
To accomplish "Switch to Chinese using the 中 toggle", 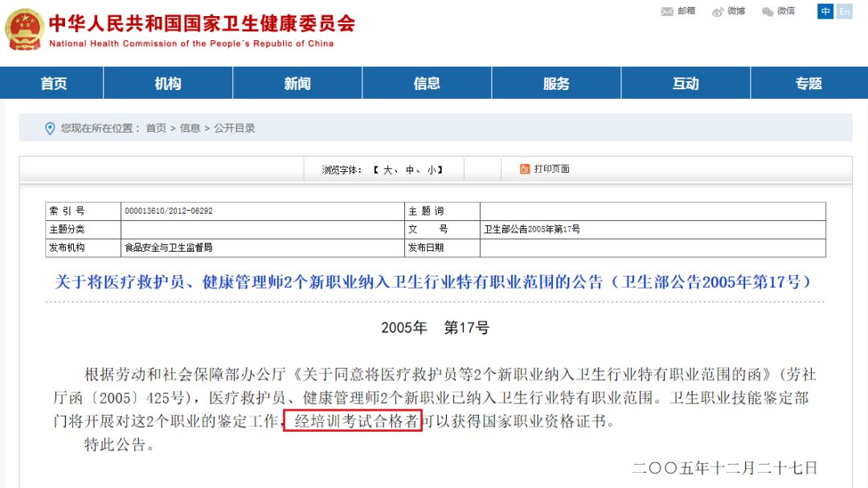I will 825,11.
